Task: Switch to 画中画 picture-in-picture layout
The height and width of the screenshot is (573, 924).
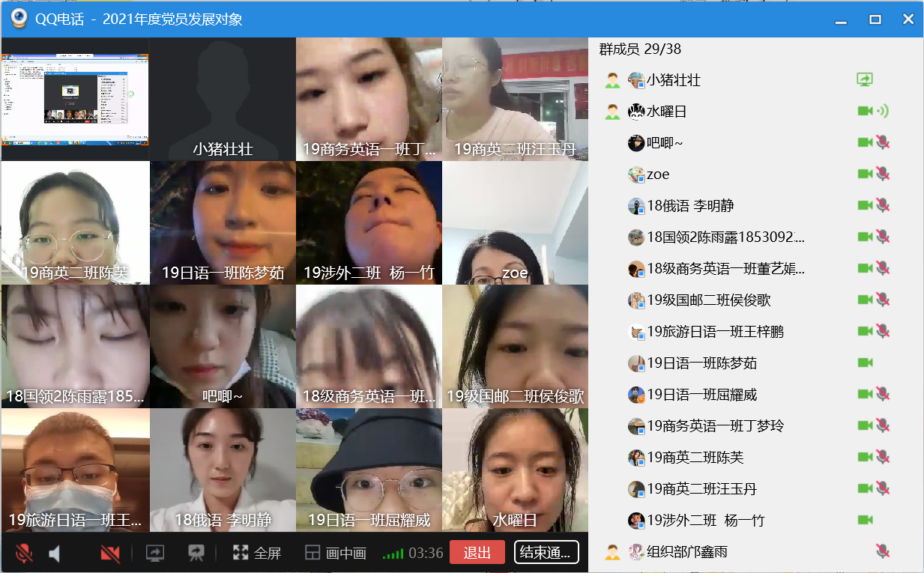Action: point(336,554)
